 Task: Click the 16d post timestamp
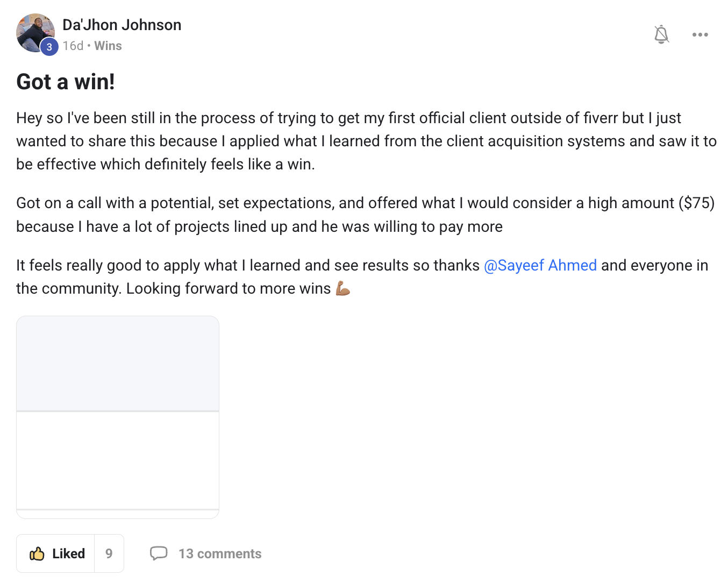73,46
